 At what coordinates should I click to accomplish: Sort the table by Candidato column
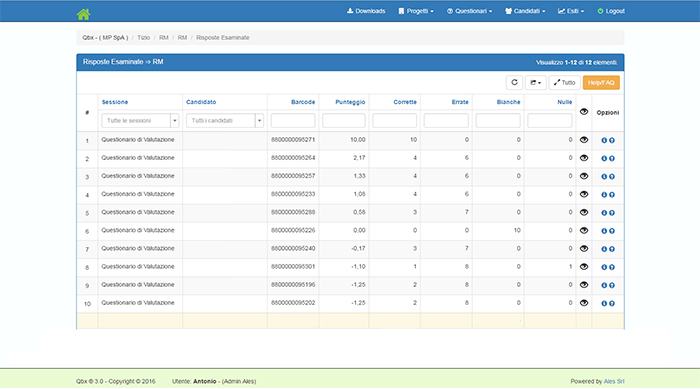(201, 102)
